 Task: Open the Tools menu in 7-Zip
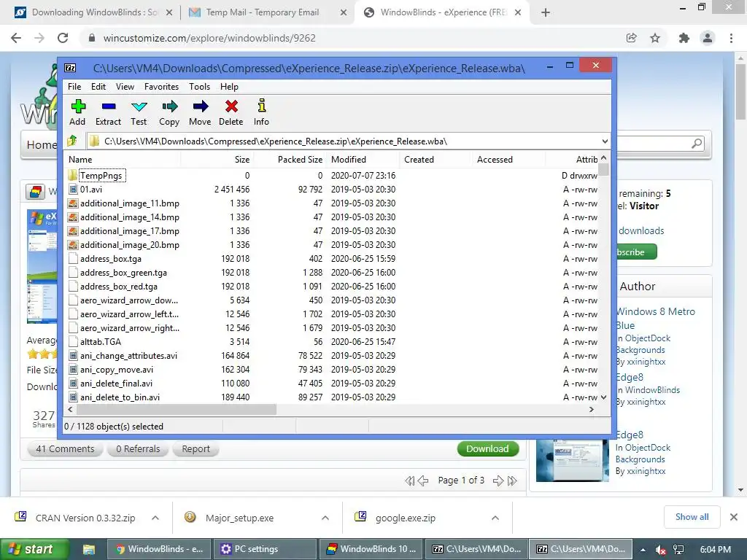200,87
